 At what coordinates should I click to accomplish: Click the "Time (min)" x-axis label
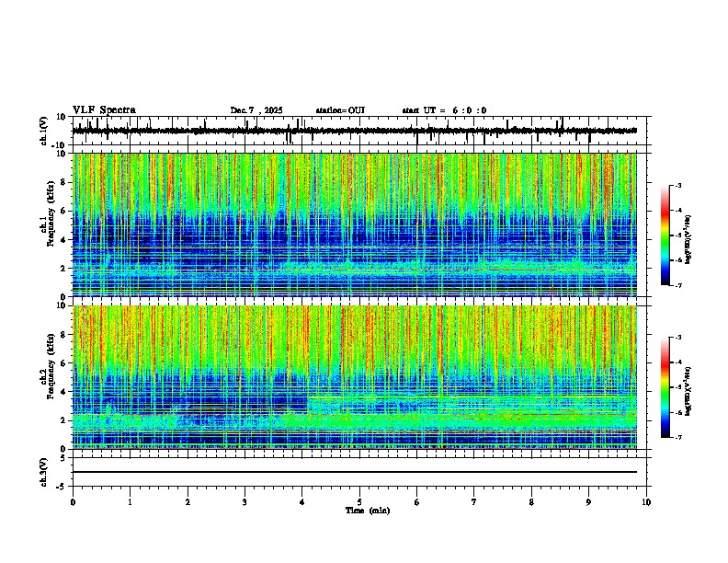pos(368,511)
